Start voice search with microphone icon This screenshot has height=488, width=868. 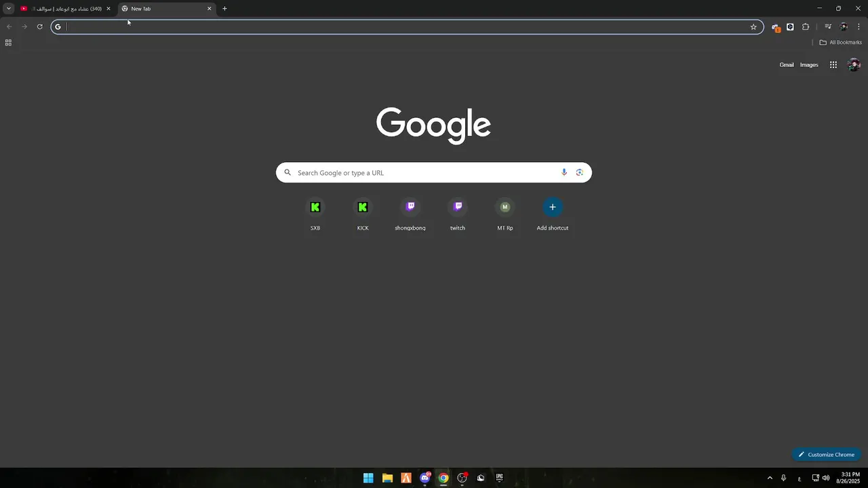564,172
